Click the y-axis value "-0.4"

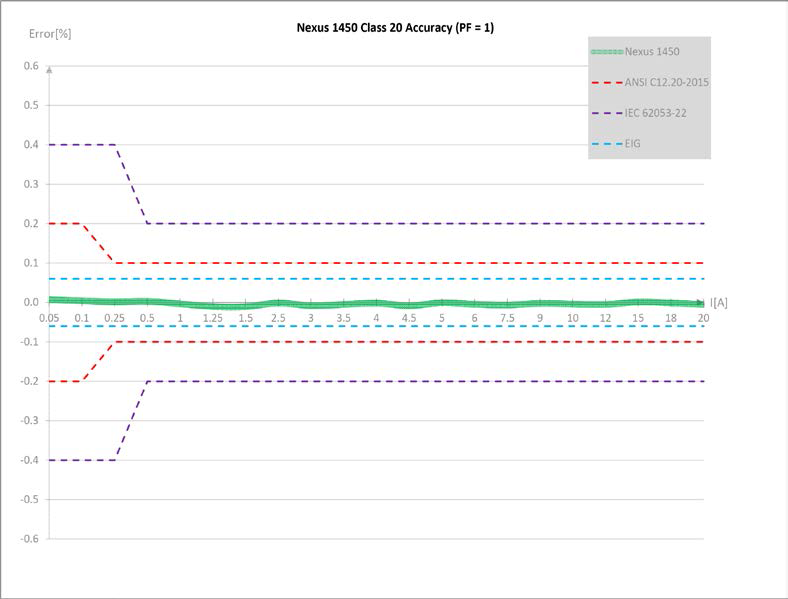30,460
